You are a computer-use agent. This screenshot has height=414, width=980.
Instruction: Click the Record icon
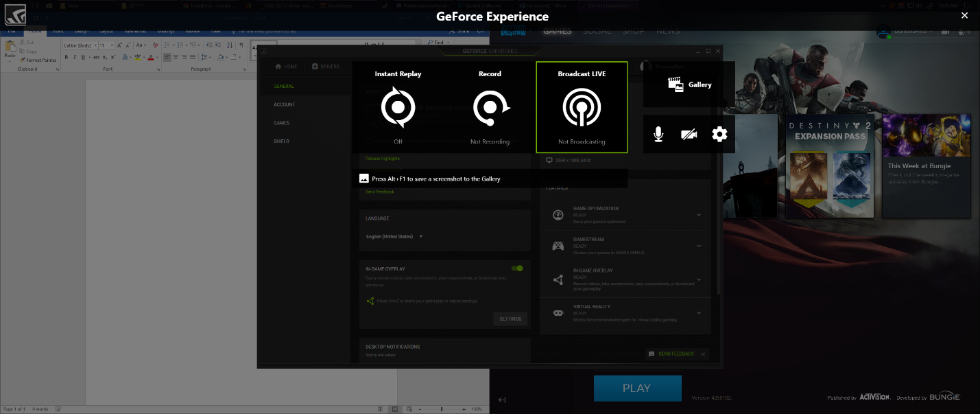coord(490,107)
